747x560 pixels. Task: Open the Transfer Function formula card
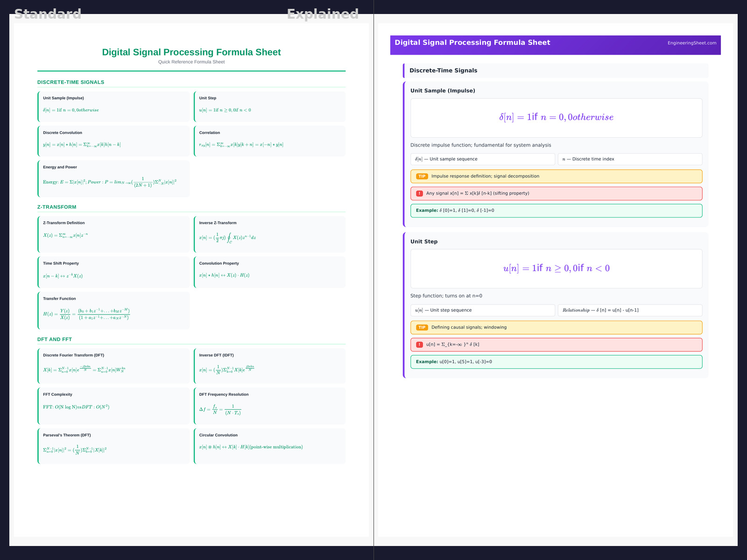pos(113,310)
